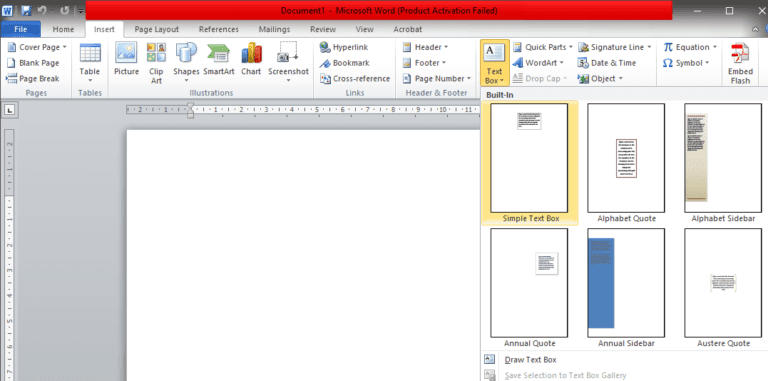
Task: Expand the Page Number dropdown arrow
Action: pos(469,78)
